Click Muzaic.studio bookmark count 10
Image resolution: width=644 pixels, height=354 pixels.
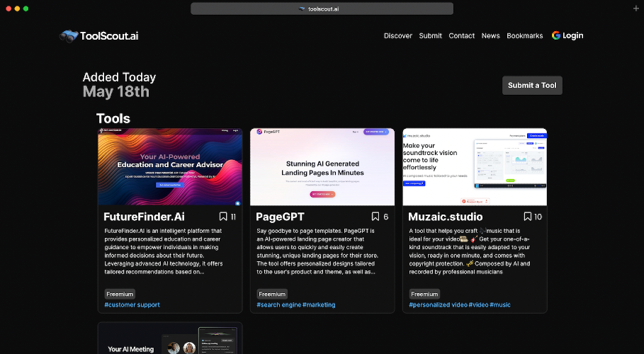click(538, 217)
